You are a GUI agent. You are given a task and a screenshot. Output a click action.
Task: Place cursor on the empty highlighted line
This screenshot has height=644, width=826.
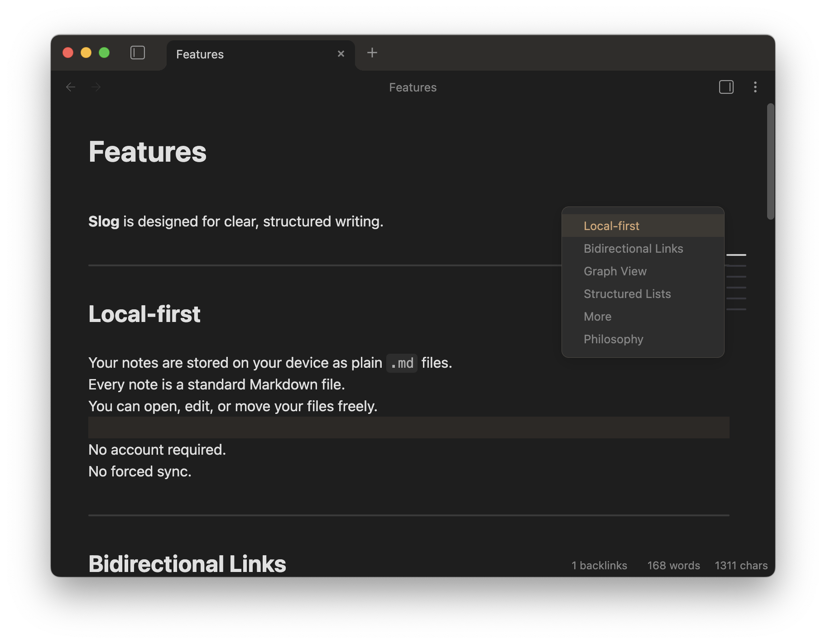click(x=408, y=428)
